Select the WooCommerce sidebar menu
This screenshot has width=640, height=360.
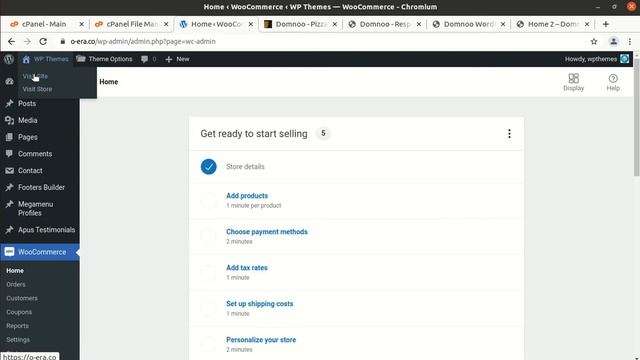[x=40, y=252]
